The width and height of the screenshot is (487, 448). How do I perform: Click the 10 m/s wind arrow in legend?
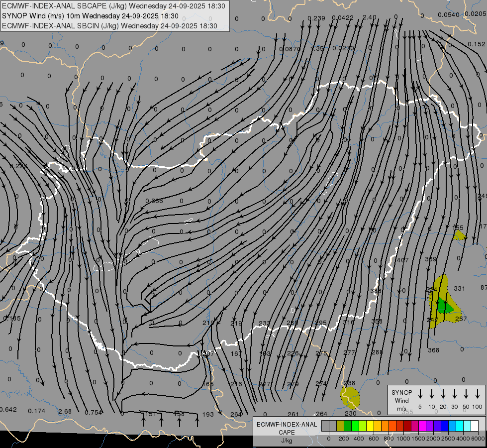431,394
